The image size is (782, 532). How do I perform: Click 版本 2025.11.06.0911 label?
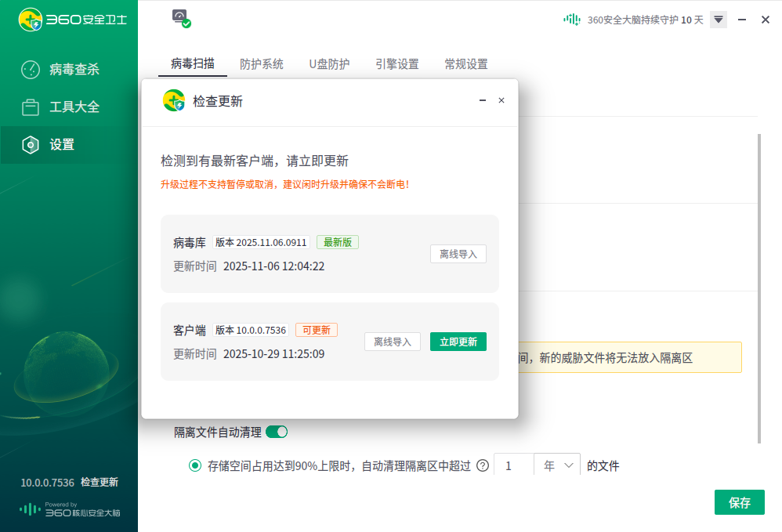pos(261,242)
